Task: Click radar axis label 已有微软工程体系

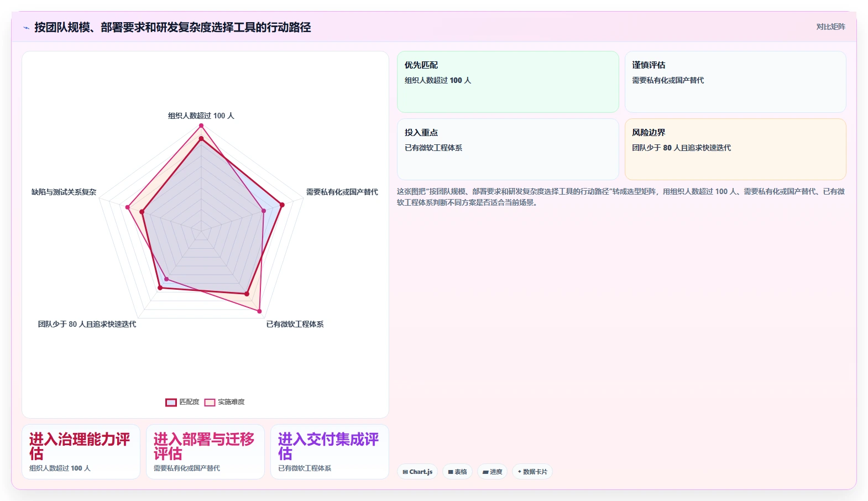Action: (295, 324)
